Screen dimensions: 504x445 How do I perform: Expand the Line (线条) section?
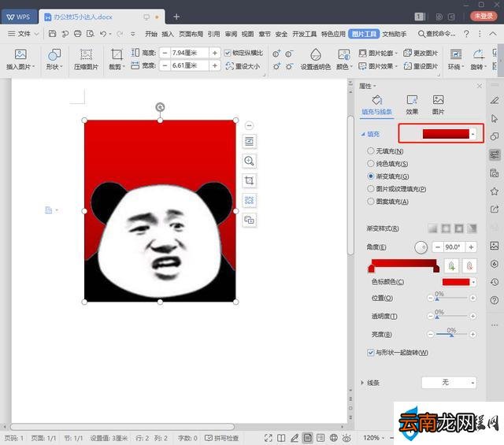[x=362, y=383]
